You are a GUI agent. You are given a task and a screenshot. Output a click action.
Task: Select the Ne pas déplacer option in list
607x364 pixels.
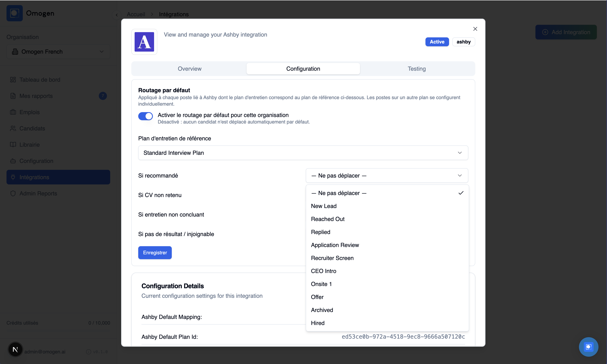point(387,193)
